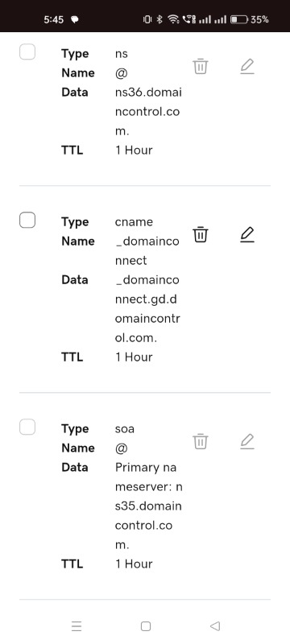Select the NS record checkbox
The width and height of the screenshot is (290, 644).
[27, 52]
